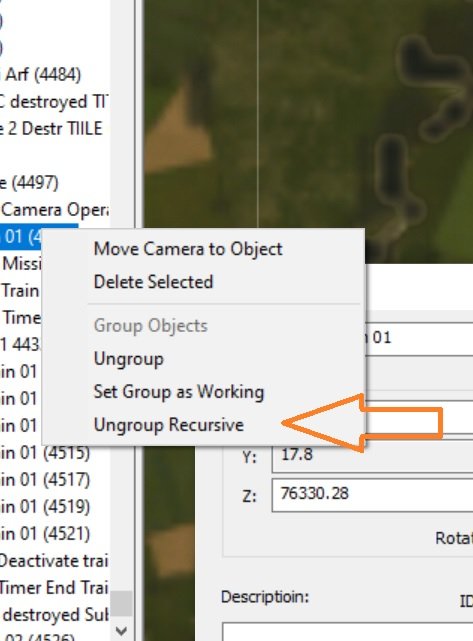Select the row ending in (4515)
The width and height of the screenshot is (473, 641).
point(45,453)
